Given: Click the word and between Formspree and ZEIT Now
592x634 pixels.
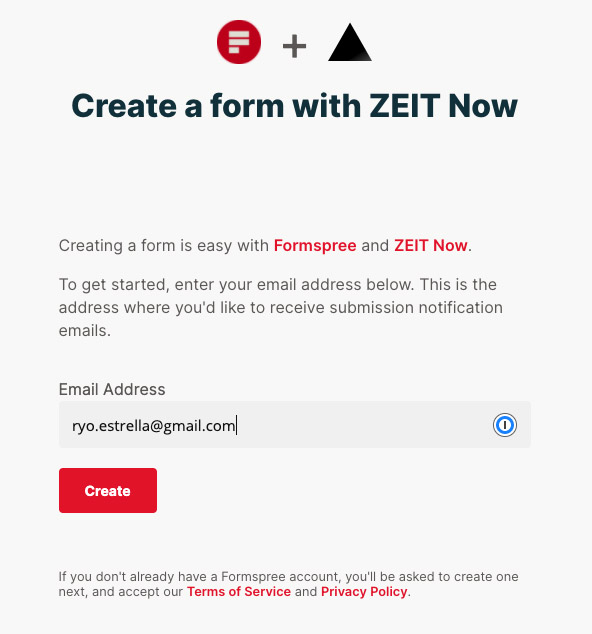Looking at the screenshot, I should tap(375, 245).
